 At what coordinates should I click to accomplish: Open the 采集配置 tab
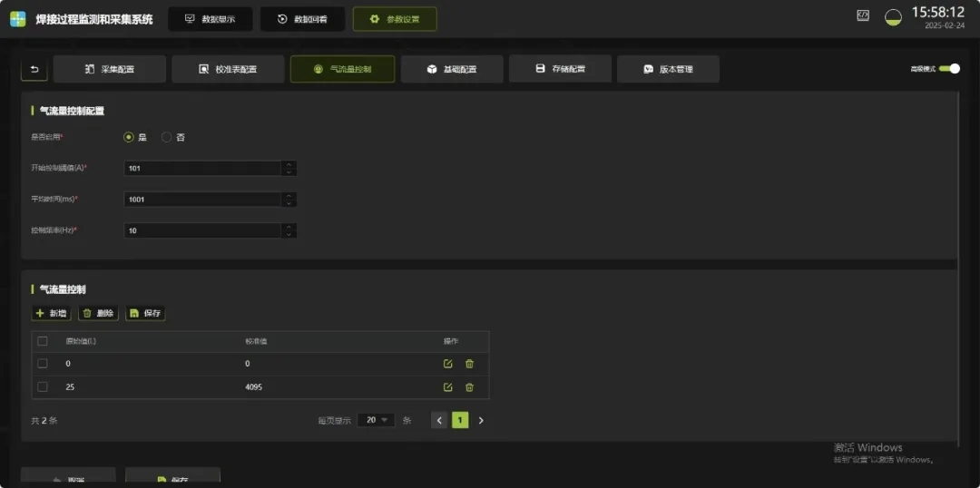coord(110,69)
